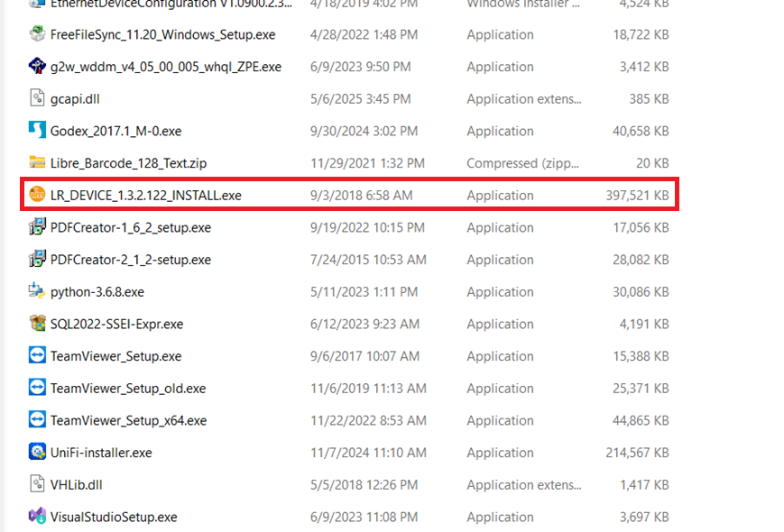The image size is (784, 532).
Task: Click the 40,658 KB size value
Action: pos(641,131)
